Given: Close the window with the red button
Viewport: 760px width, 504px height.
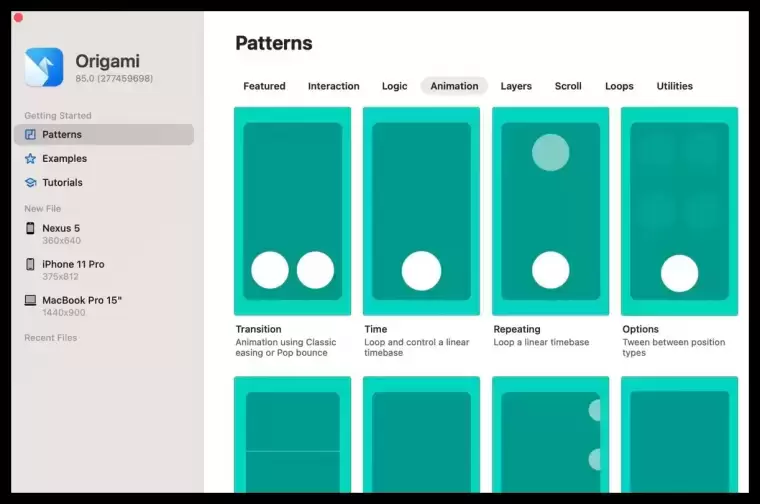Looking at the screenshot, I should (18, 18).
